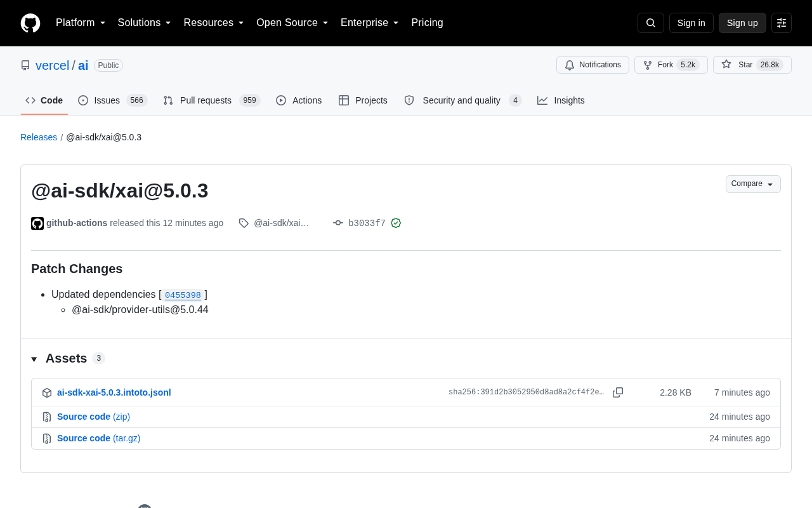Screen dimensions: 812x508
Task: Click the commit icon beside b3033f7
Action: tap(338, 223)
